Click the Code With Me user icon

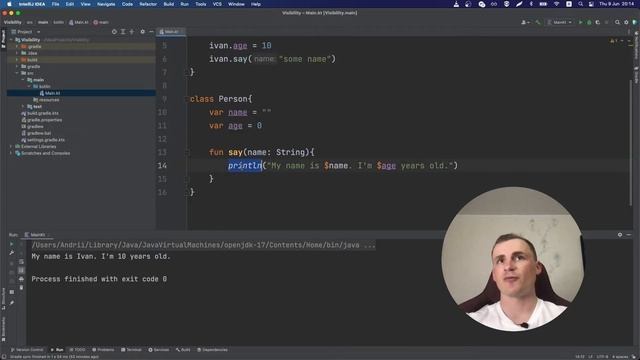[525, 22]
